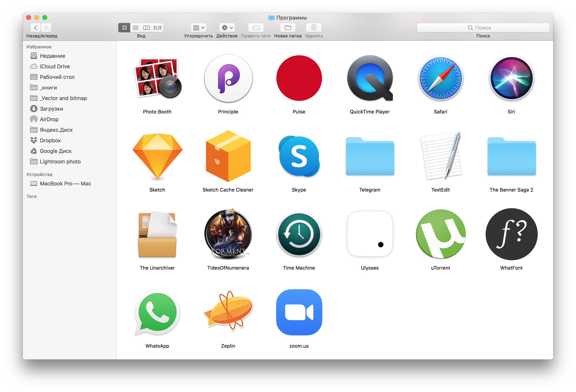Open Загрузки in the sidebar
The height and width of the screenshot is (392, 576).
[51, 109]
